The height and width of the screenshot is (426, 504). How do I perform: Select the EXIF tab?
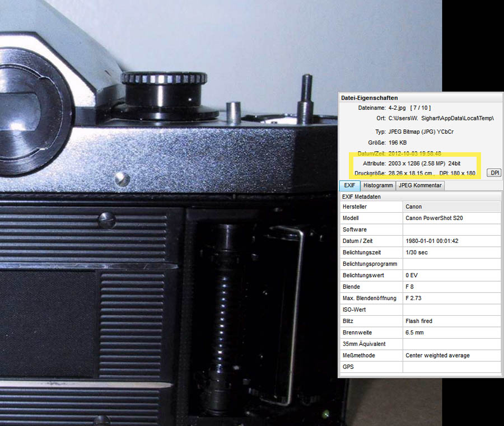[x=349, y=185]
